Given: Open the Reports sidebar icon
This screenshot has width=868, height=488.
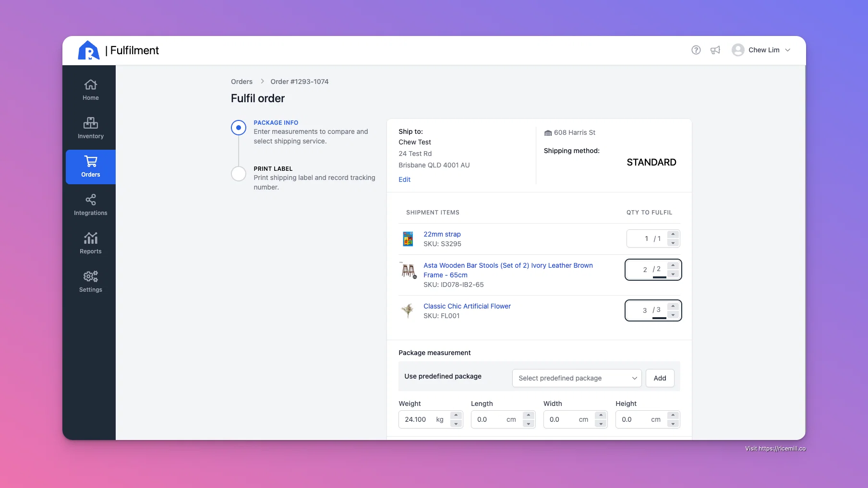Looking at the screenshot, I should [90, 244].
